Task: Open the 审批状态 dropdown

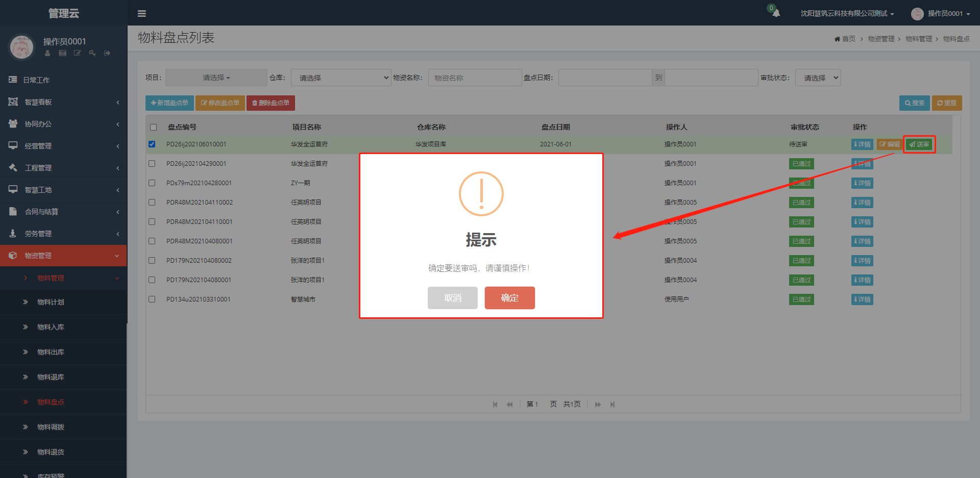Action: point(818,78)
